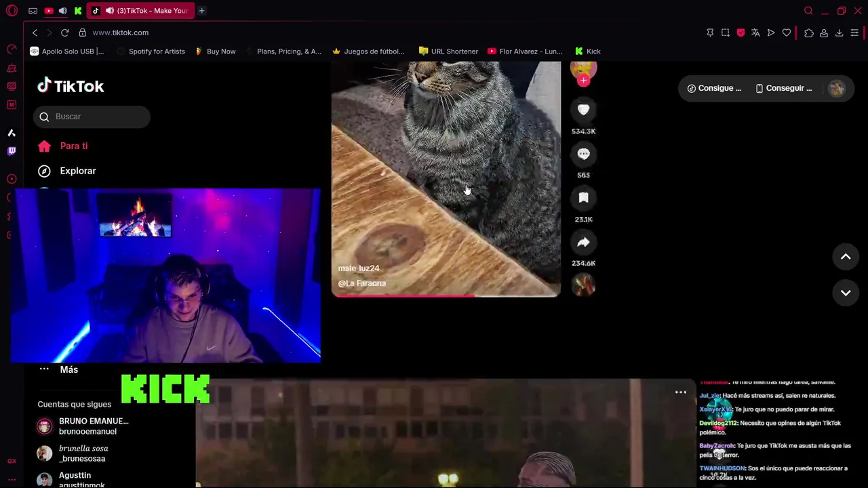Open the TikTok profile avatar menu

[837, 88]
